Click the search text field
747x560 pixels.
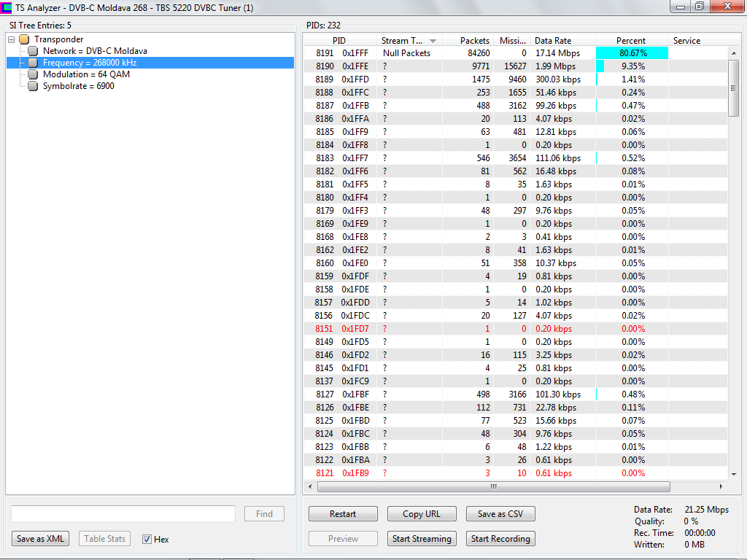pos(123,514)
